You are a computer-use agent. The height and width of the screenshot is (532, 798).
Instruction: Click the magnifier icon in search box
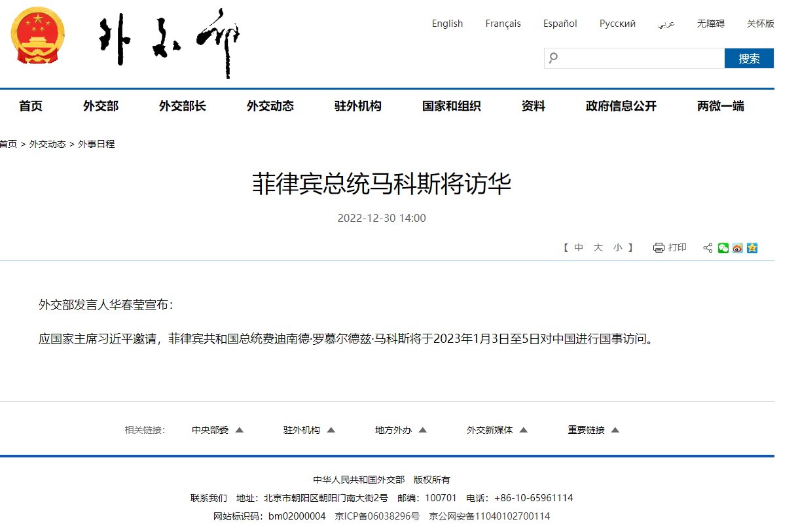[x=553, y=58]
